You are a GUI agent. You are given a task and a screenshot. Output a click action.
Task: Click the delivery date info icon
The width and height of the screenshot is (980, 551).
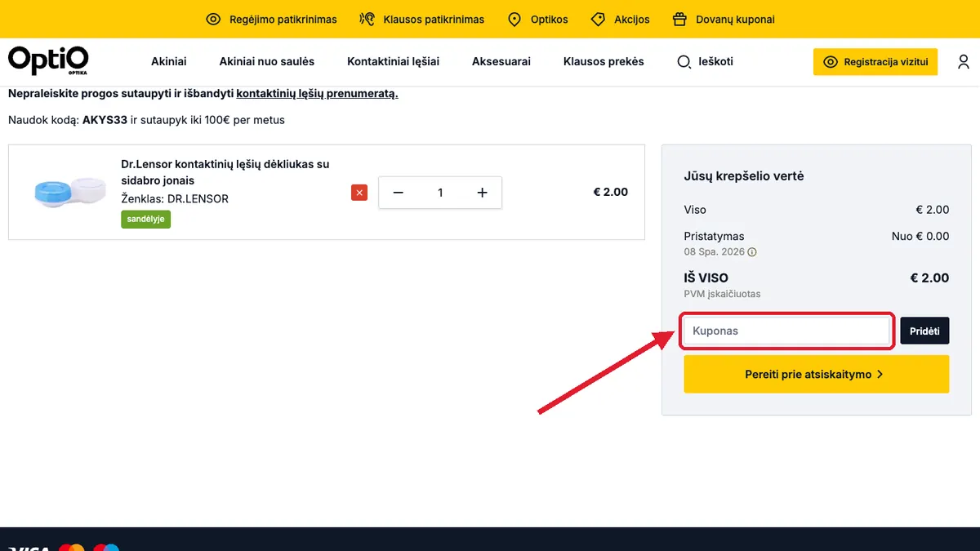point(752,252)
